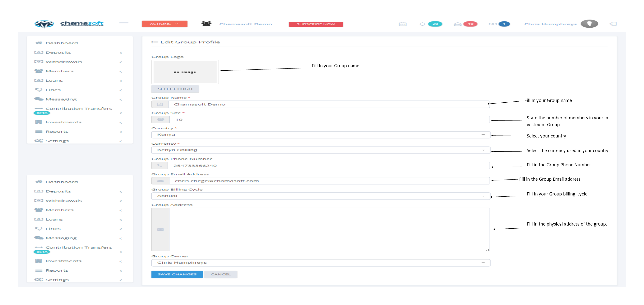Click the Contribution Transfers menu item
Image resolution: width=644 pixels, height=305 pixels.
click(x=79, y=108)
